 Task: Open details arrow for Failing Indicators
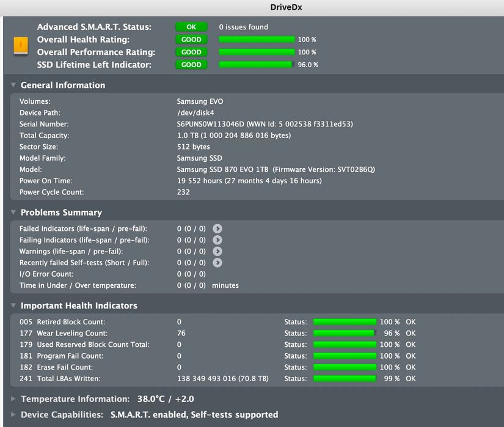217,240
